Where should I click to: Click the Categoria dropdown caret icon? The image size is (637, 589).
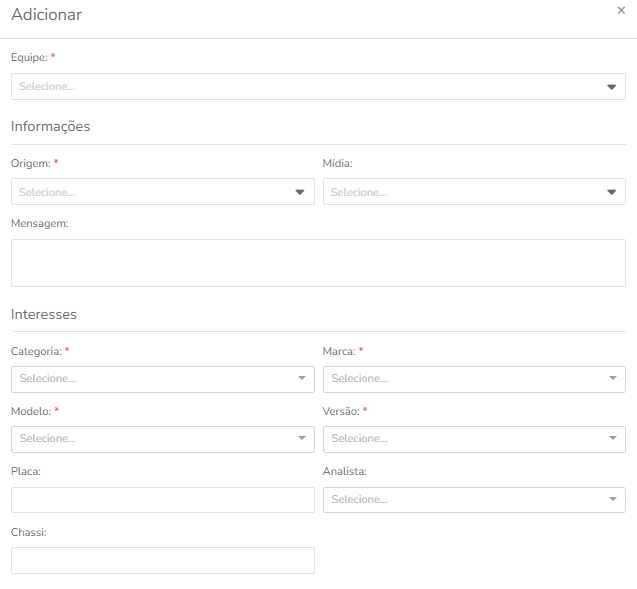coord(301,378)
